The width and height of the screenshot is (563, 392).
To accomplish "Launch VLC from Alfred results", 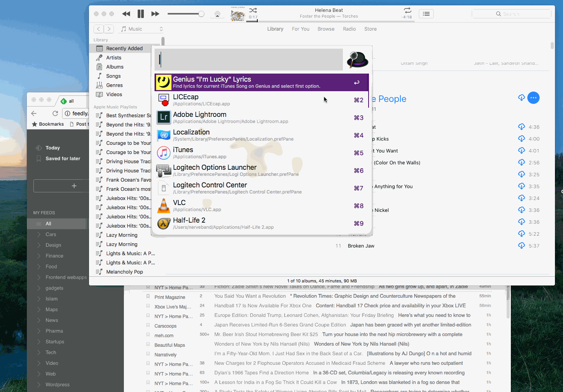I will tap(262, 206).
